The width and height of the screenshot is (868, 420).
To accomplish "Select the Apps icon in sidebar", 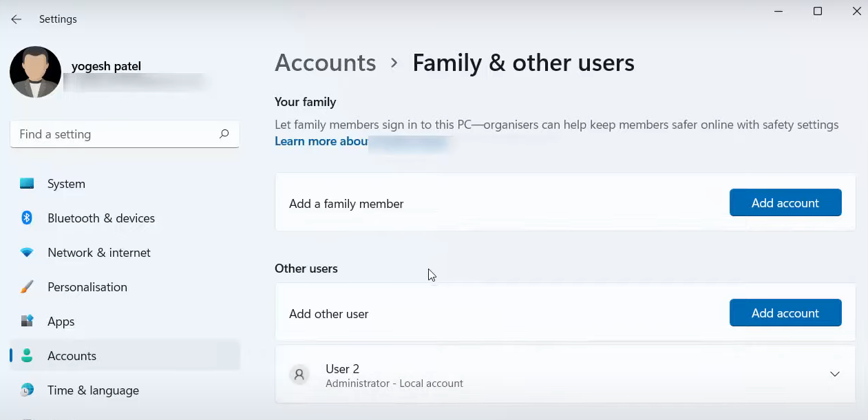I will pos(27,322).
